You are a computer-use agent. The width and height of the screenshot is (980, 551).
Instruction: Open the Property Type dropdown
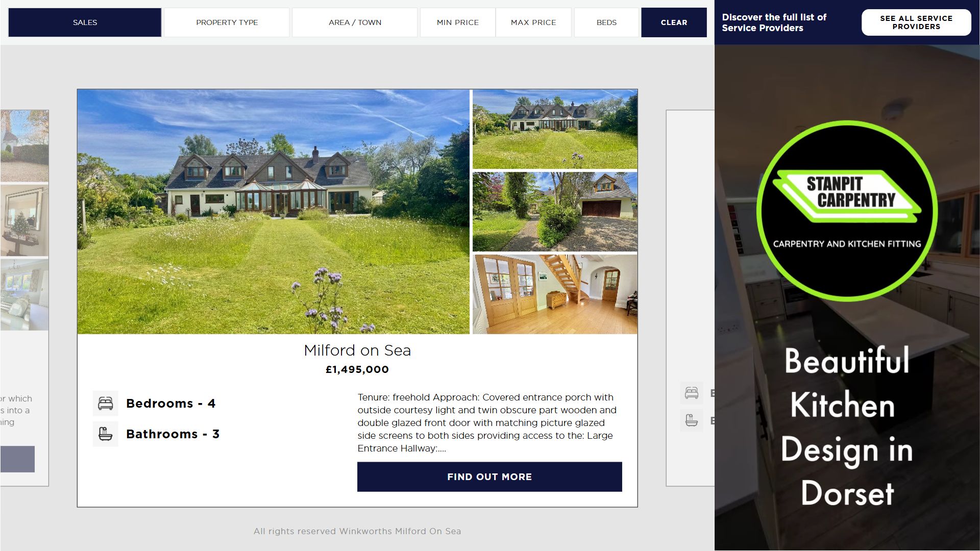coord(227,22)
